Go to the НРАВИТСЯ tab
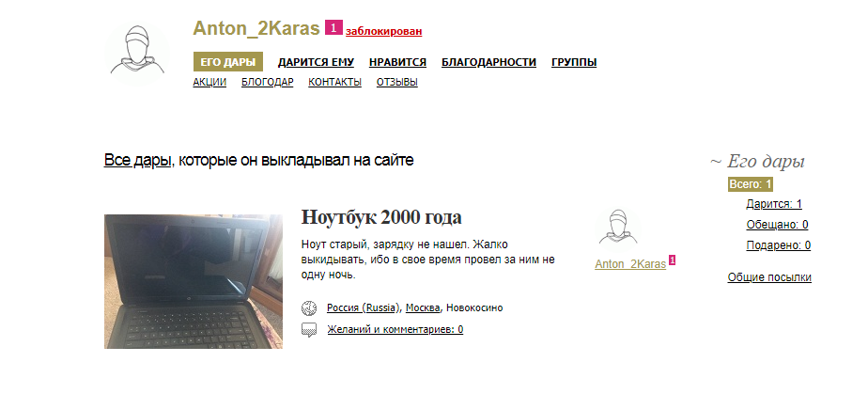The image size is (868, 394). pos(397,63)
